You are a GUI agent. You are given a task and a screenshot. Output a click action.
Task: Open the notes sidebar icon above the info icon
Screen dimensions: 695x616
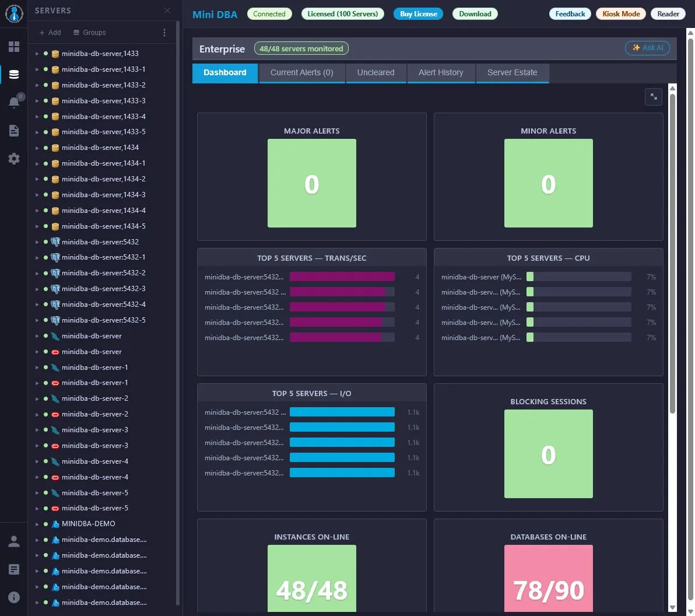tap(14, 569)
